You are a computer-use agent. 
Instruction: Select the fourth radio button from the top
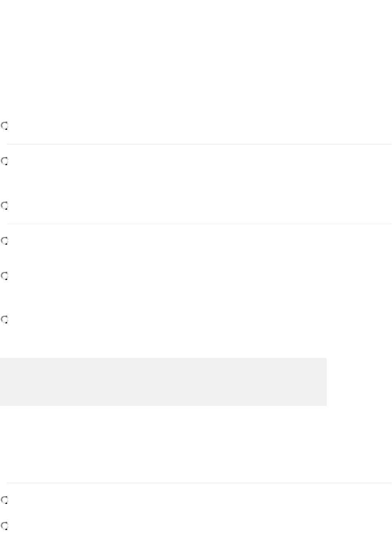tap(5, 241)
